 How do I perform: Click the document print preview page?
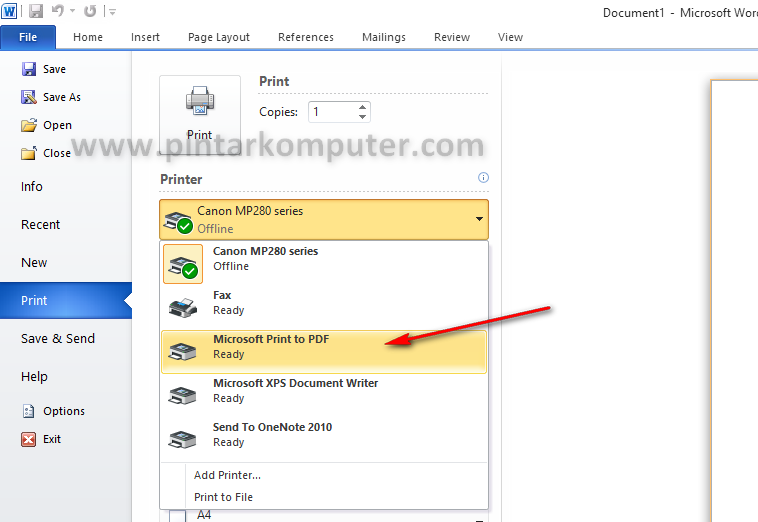pyautogui.click(x=734, y=301)
